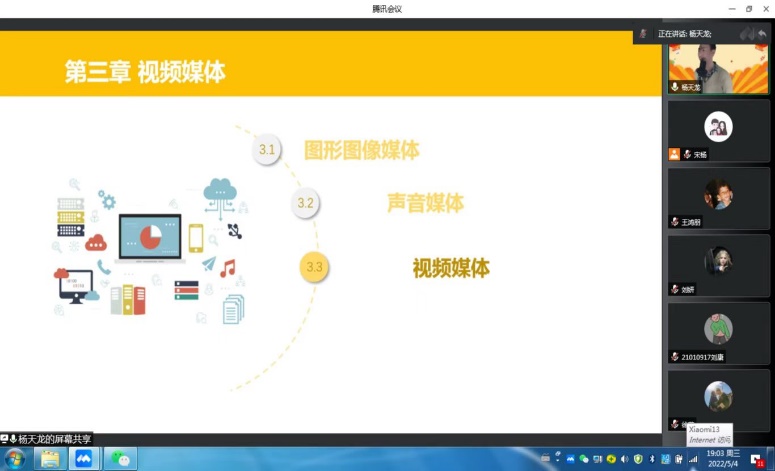Click the blue cloud network graphic
Image resolution: width=775 pixels, height=471 pixels.
pos(220,198)
